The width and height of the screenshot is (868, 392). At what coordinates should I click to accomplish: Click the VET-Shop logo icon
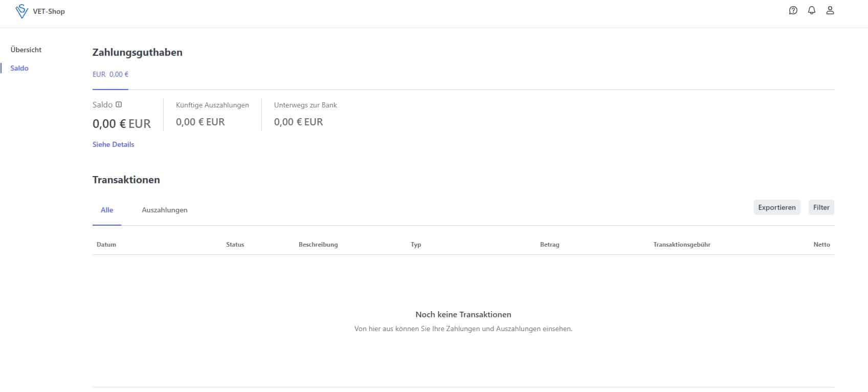tap(21, 11)
